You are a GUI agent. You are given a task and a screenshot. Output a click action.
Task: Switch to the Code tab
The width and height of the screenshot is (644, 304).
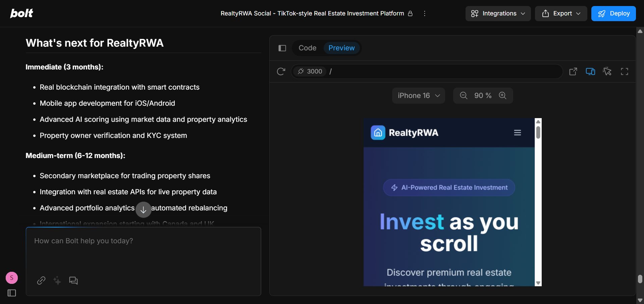tap(307, 48)
